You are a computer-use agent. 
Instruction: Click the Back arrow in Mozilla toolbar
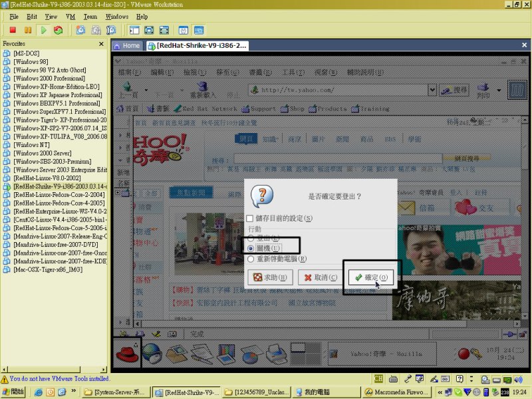[x=128, y=90]
